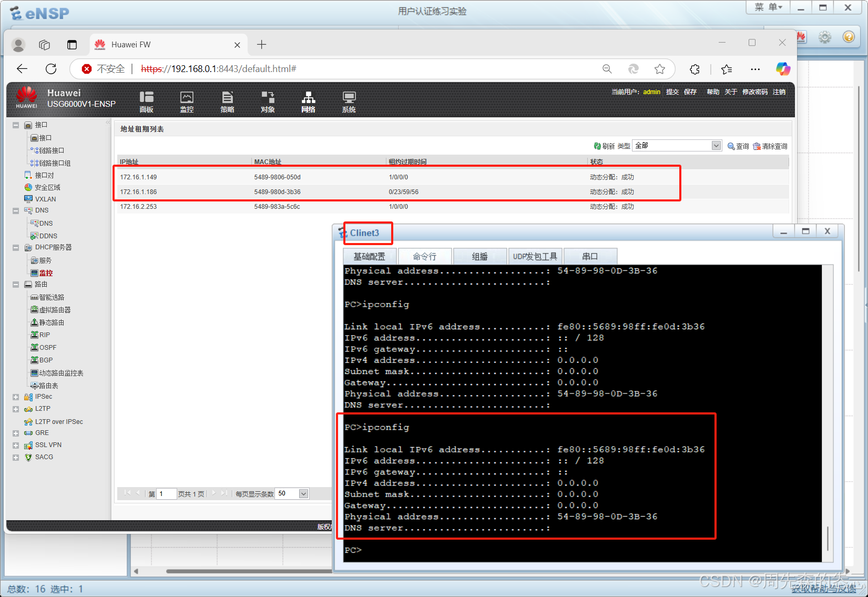The width and height of the screenshot is (868, 597).
Task: Select 静态路由 in the tree
Action: click(x=52, y=322)
